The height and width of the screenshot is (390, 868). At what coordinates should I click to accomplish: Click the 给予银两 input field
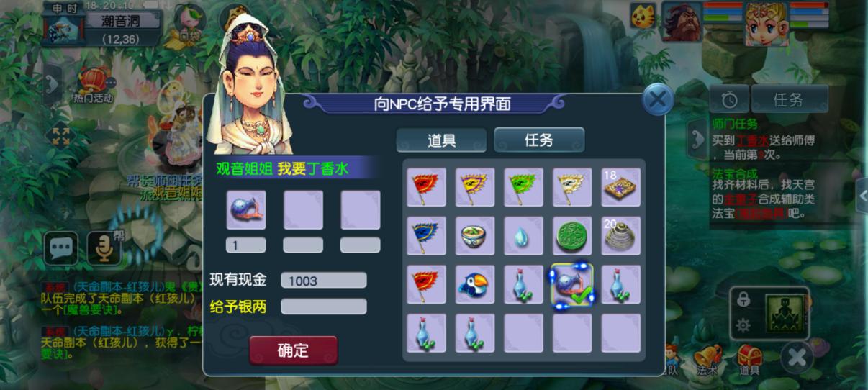click(x=323, y=307)
